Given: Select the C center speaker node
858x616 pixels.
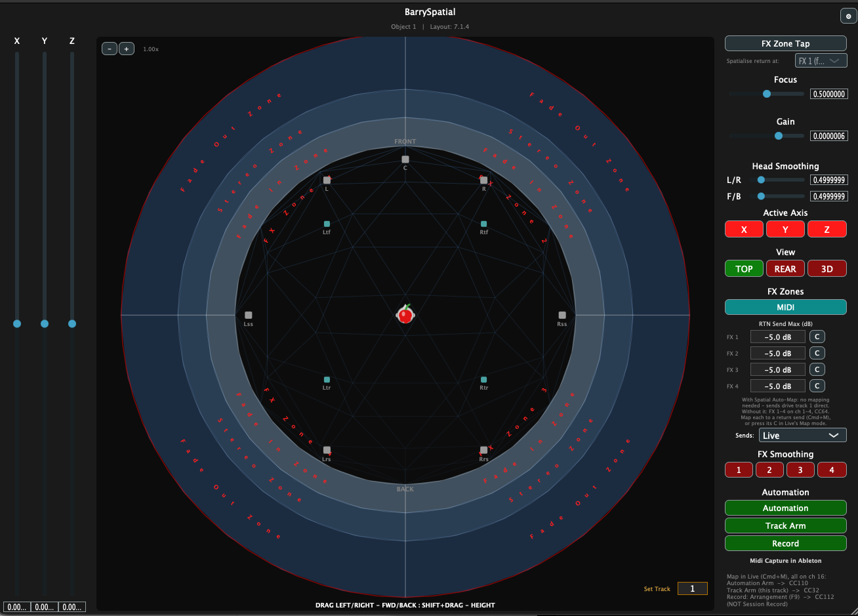Looking at the screenshot, I should [x=405, y=159].
